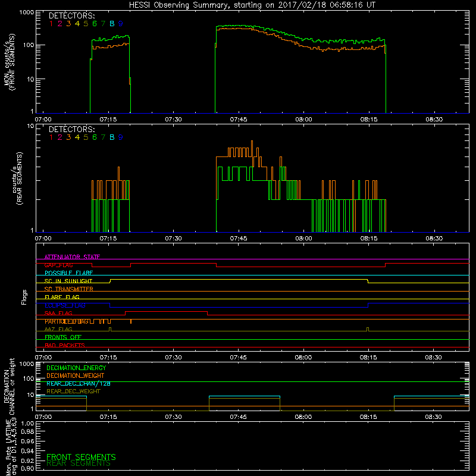The height and width of the screenshot is (476, 476).
Task: Select detector number 7 in the rear segments legend
Action: (x=103, y=137)
